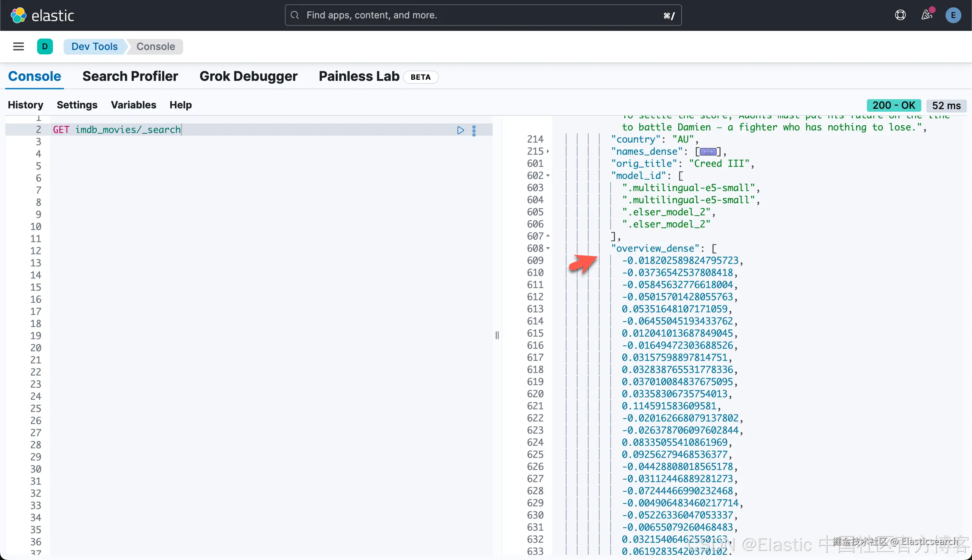
Task: Unfold line 215 using gutter arrow
Action: coord(548,151)
